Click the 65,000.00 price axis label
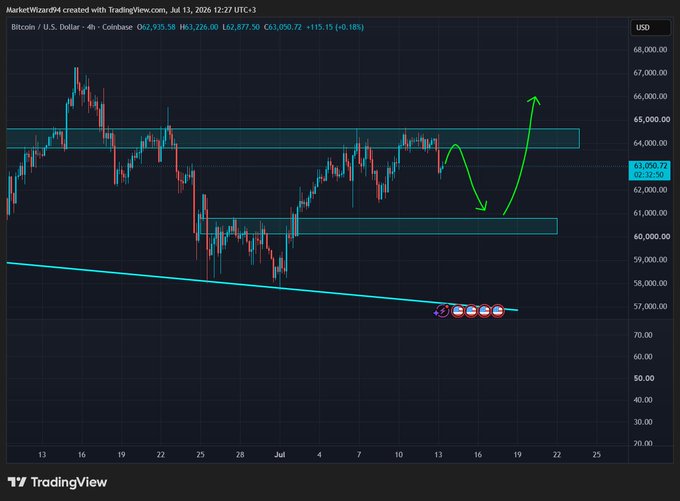Image resolution: width=680 pixels, height=501 pixels. coord(651,119)
